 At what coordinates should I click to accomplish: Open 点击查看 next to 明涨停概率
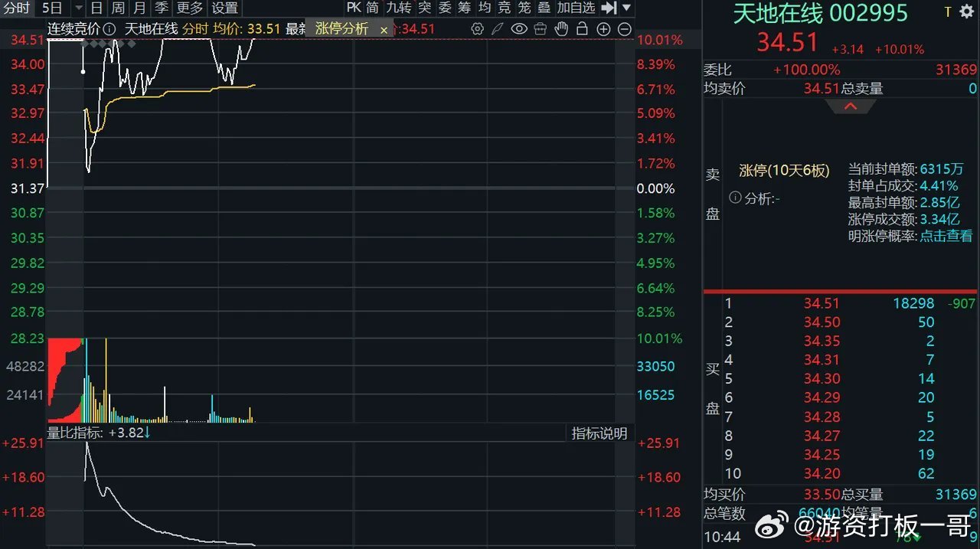(943, 236)
